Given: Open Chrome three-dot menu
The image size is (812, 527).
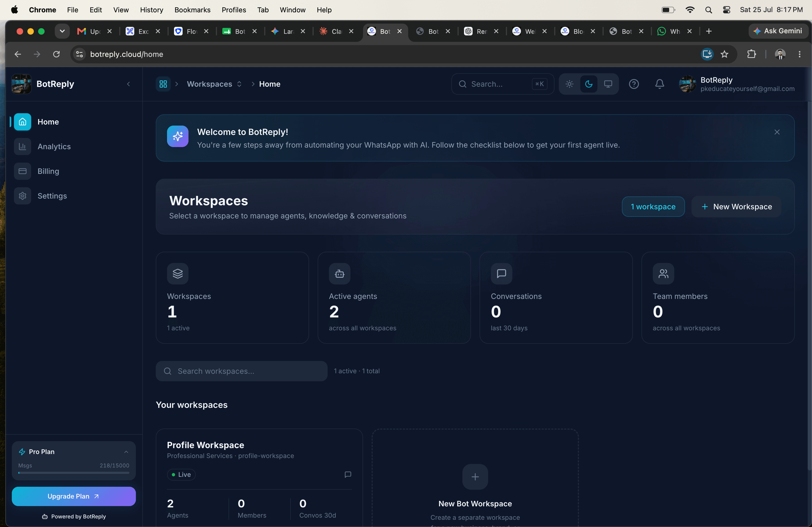Looking at the screenshot, I should (x=799, y=54).
